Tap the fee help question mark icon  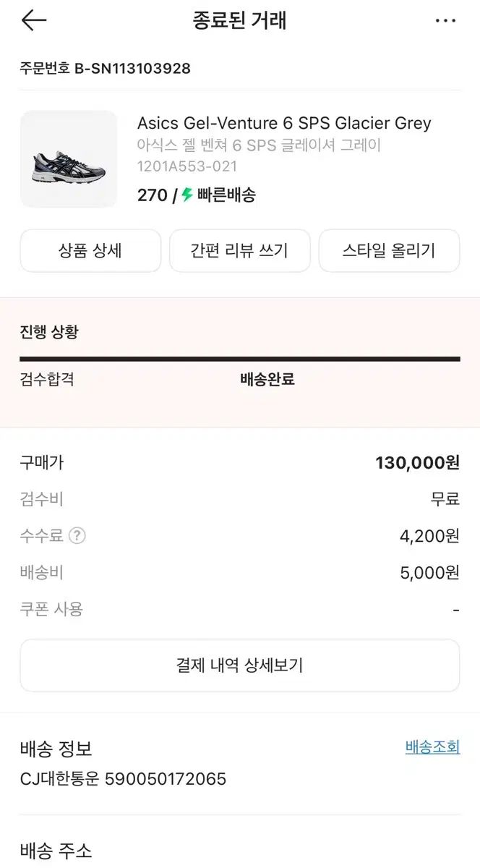(x=77, y=536)
